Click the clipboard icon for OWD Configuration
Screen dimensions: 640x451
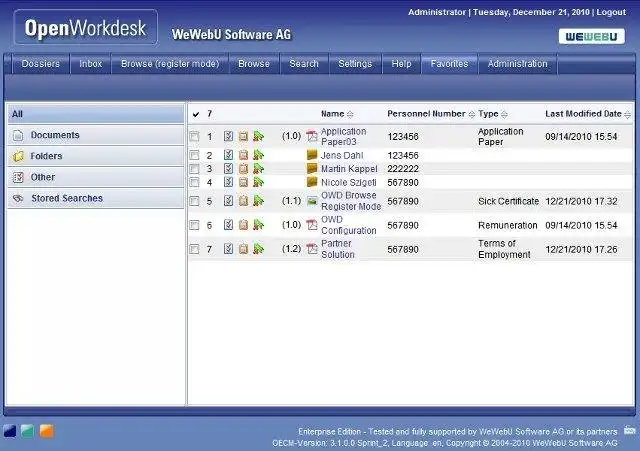(x=243, y=225)
